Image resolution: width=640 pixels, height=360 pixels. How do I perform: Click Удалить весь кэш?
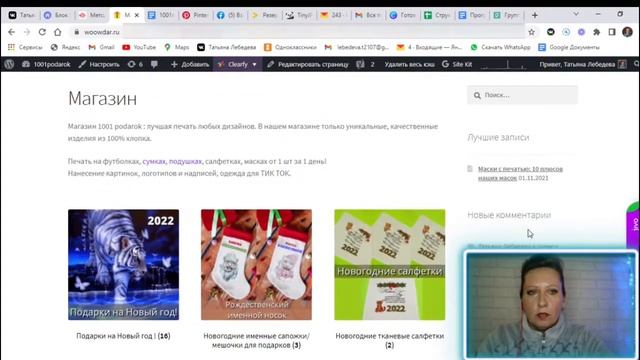(x=409, y=64)
